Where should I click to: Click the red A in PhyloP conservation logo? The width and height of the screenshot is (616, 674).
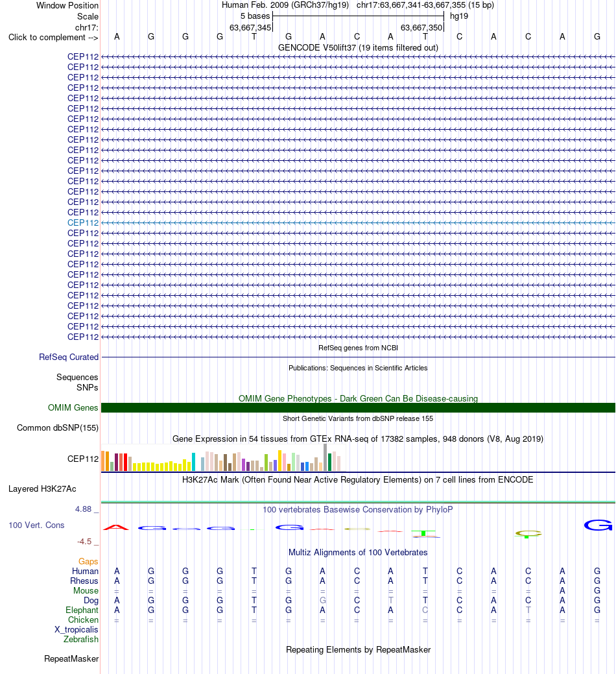pyautogui.click(x=117, y=527)
